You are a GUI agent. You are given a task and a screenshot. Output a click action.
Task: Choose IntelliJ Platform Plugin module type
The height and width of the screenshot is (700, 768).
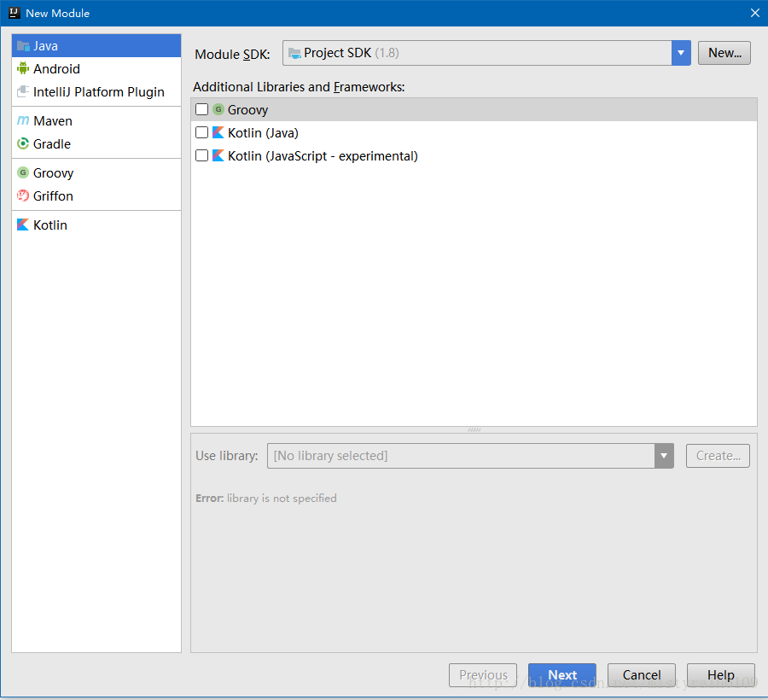pos(96,91)
